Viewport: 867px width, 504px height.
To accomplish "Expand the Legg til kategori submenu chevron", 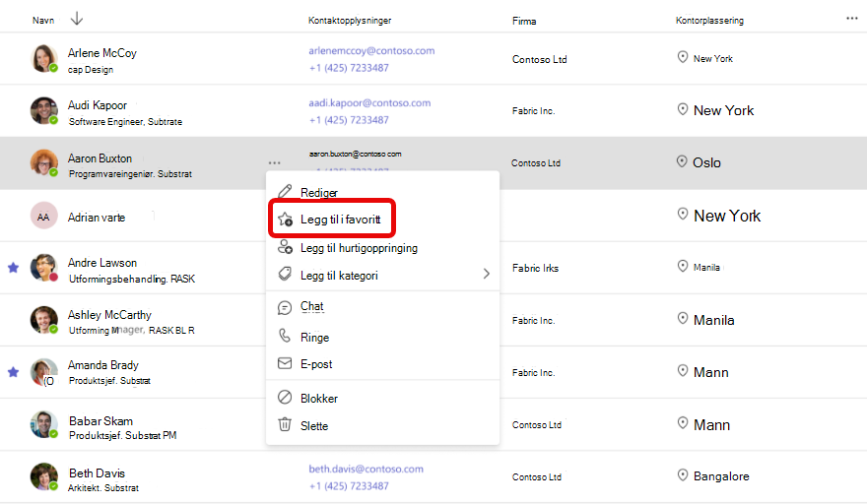I will [486, 274].
